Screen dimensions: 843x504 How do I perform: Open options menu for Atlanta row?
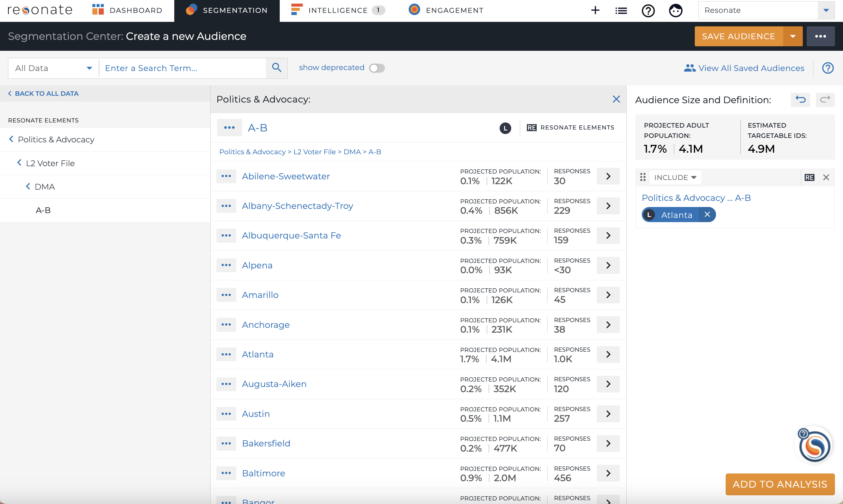(x=226, y=354)
